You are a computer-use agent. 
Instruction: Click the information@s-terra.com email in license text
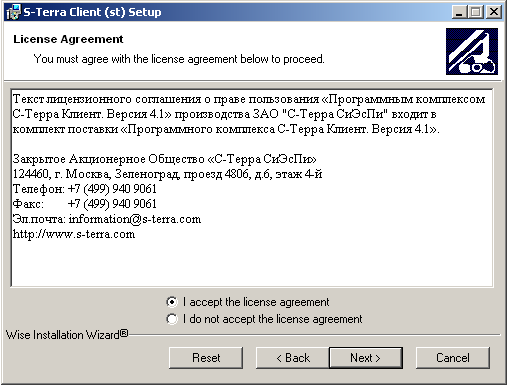135,219
